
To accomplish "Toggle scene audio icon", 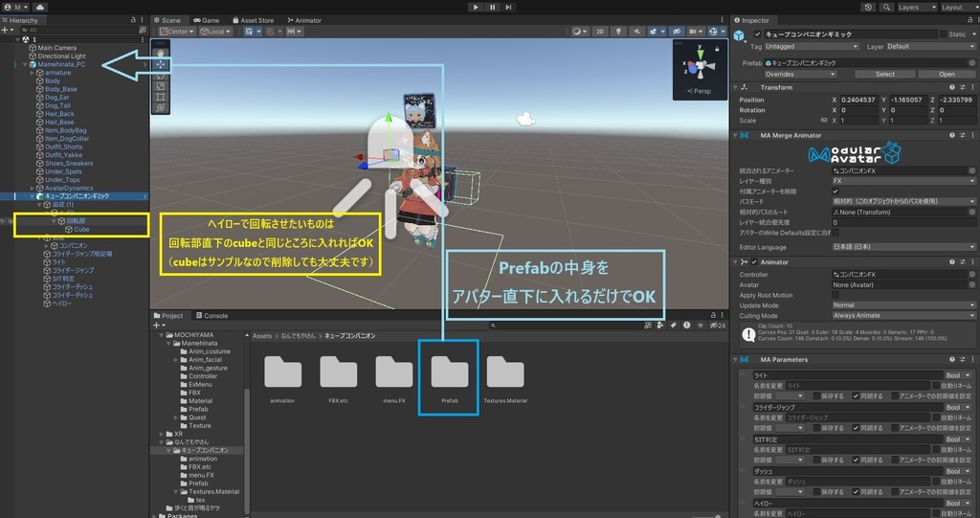I will click(x=636, y=32).
